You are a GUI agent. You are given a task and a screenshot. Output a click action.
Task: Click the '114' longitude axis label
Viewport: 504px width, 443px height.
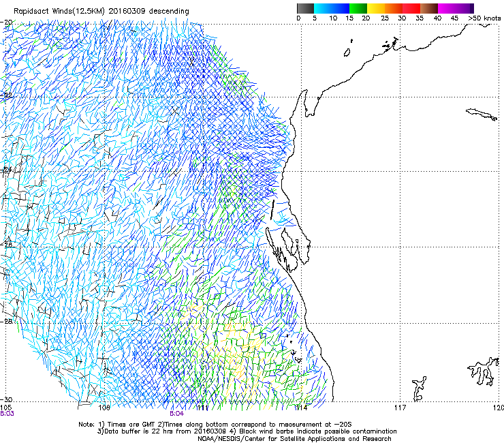point(301,408)
